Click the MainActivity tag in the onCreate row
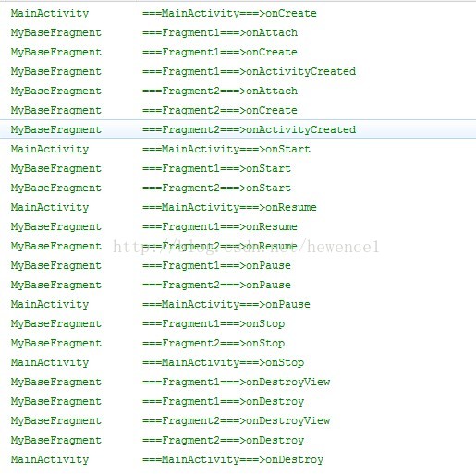Image resolution: width=476 pixels, height=474 pixels. click(50, 14)
